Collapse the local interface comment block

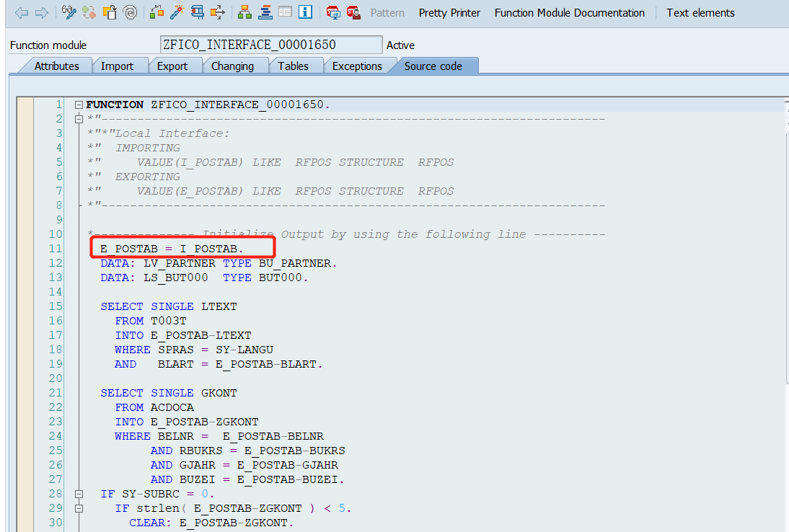[79, 118]
